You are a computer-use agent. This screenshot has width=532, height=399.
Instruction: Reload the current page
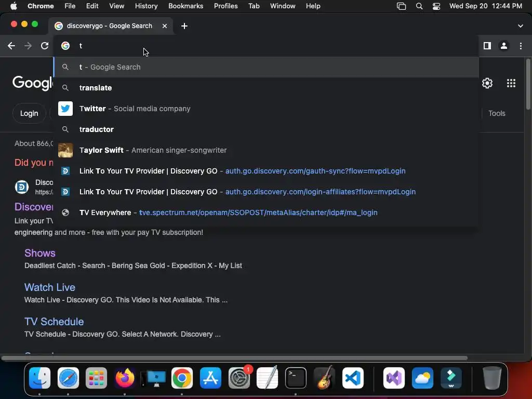click(x=45, y=46)
